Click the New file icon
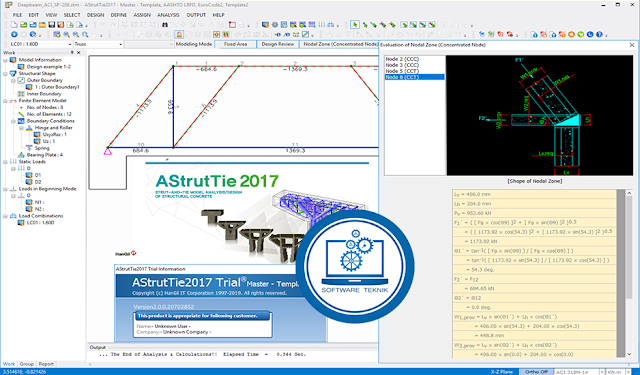 (14, 25)
